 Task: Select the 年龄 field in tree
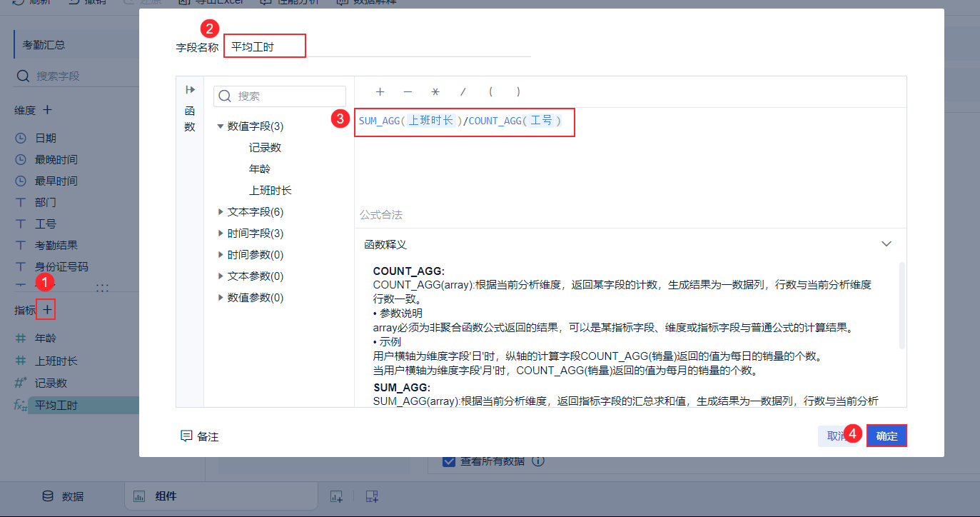[x=260, y=169]
